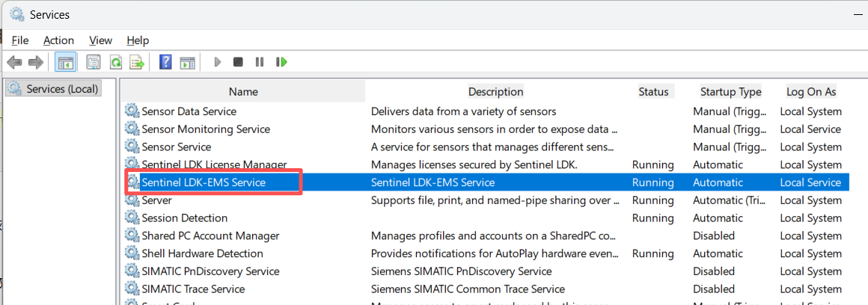Click the gear icon beside SIMATIC Trace Service
This screenshot has width=868, height=305.
pos(132,289)
